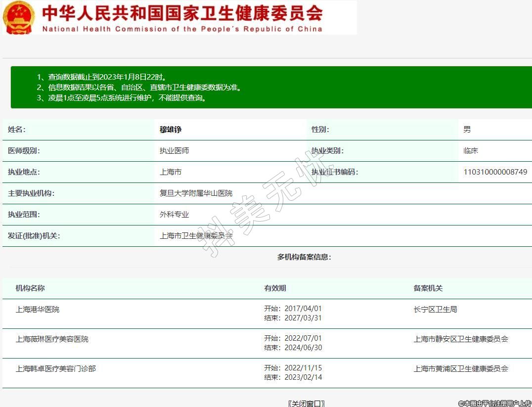Click the 外科专业 practice scope value
The width and height of the screenshot is (532, 407).
click(x=174, y=215)
